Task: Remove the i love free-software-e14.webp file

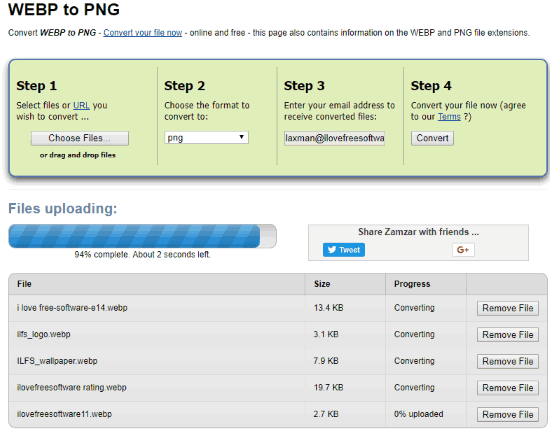Action: 508,308
